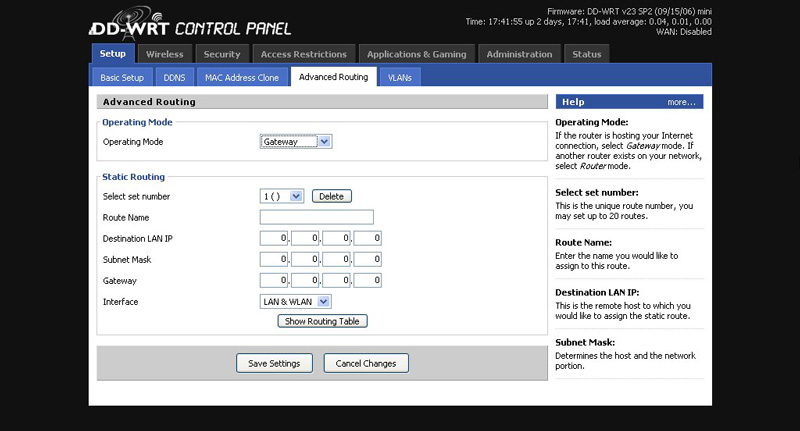Expand the Interface LAN & WLAN dropdown
Image resolution: width=800 pixels, height=431 pixels.
tap(295, 301)
